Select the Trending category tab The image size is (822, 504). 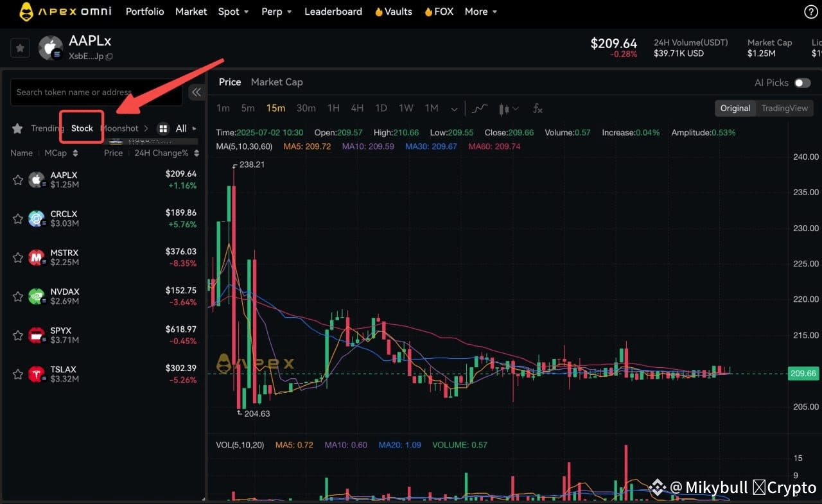tap(48, 128)
